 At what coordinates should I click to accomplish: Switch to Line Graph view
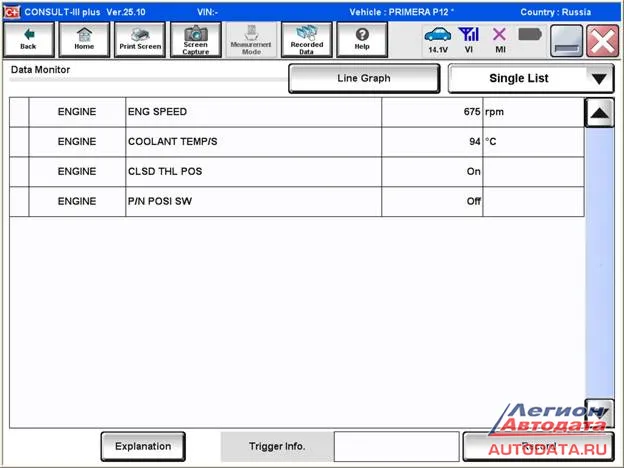(364, 78)
